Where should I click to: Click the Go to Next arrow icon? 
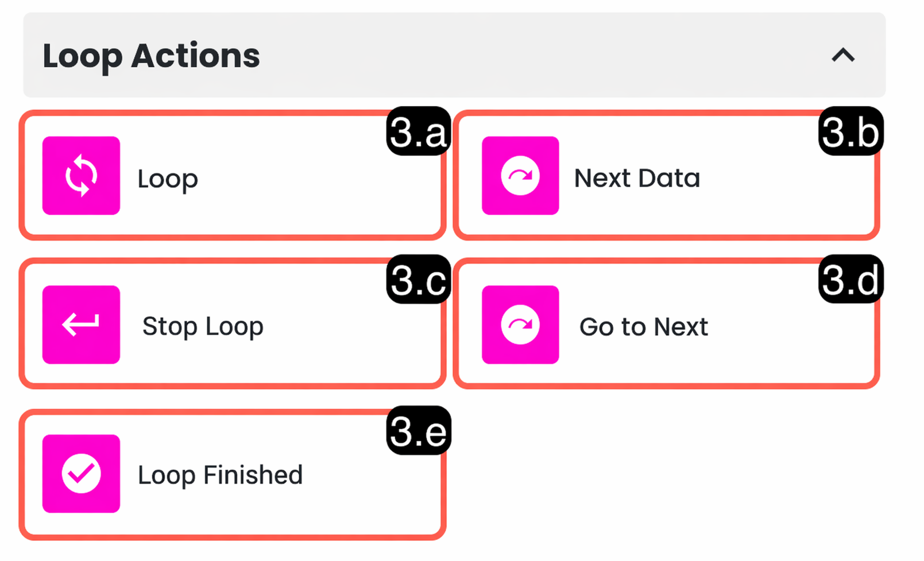point(520,324)
